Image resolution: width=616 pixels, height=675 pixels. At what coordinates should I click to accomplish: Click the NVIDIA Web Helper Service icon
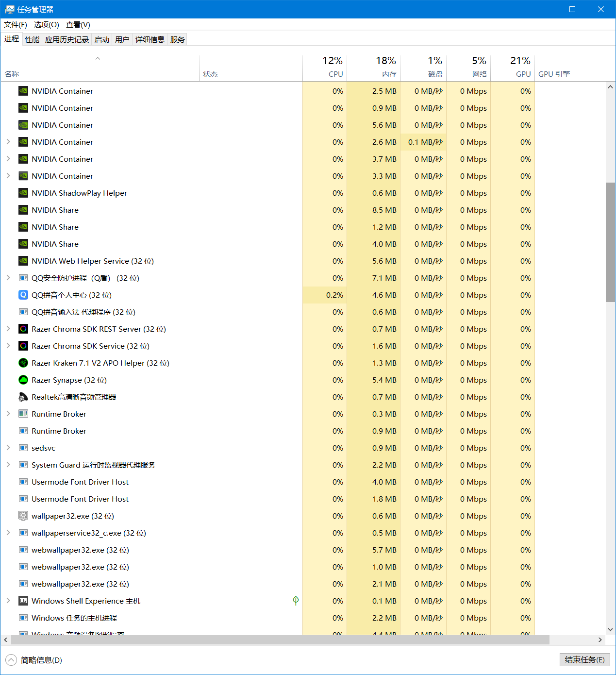(23, 261)
